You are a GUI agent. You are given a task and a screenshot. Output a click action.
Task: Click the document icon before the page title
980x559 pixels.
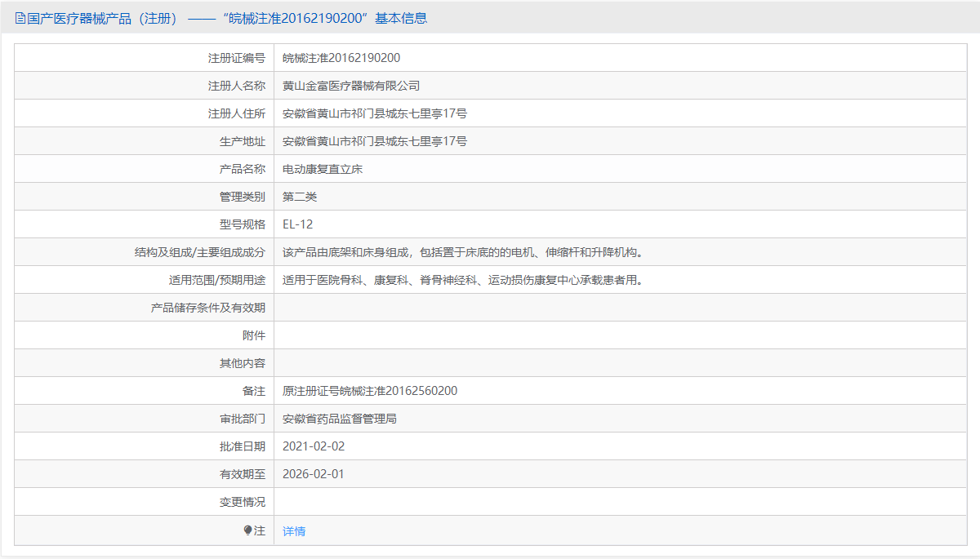pyautogui.click(x=18, y=18)
